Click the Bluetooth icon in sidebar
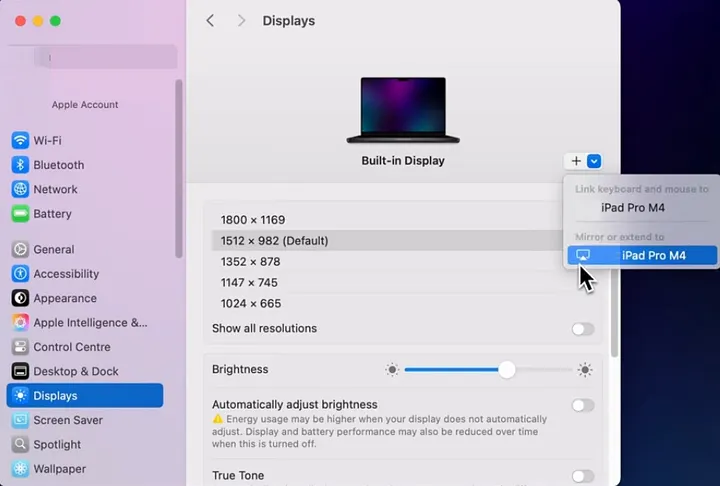 20,164
